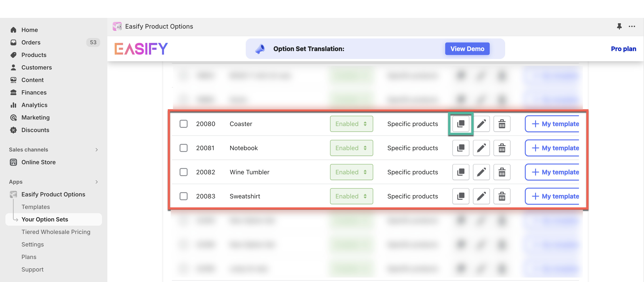The width and height of the screenshot is (644, 282).
Task: Delete the Wine Tumbler option set
Action: click(x=502, y=172)
